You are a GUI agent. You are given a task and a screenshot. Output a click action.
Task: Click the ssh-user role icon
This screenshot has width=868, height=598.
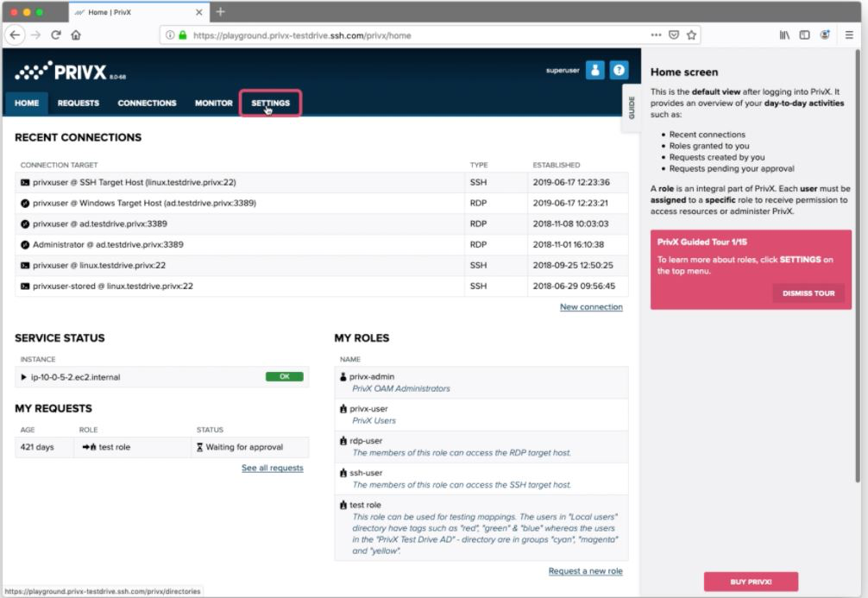[x=343, y=473]
